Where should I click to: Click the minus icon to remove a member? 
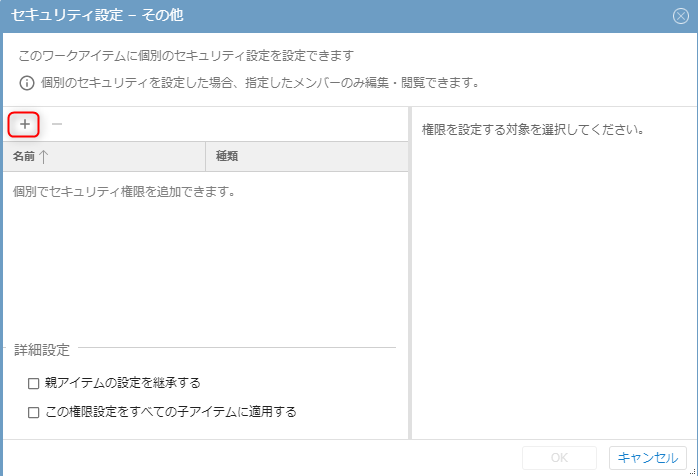(x=57, y=124)
